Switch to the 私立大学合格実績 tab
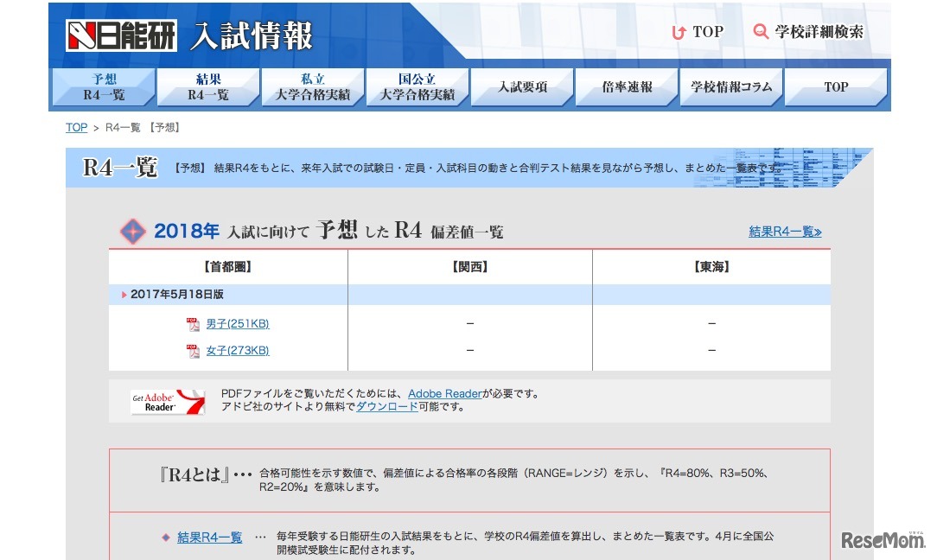937x560 pixels. (x=312, y=86)
